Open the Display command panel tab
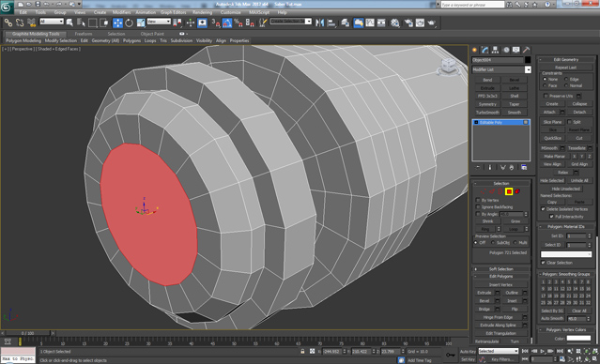Viewport: 600px width, 364px height. [516, 50]
